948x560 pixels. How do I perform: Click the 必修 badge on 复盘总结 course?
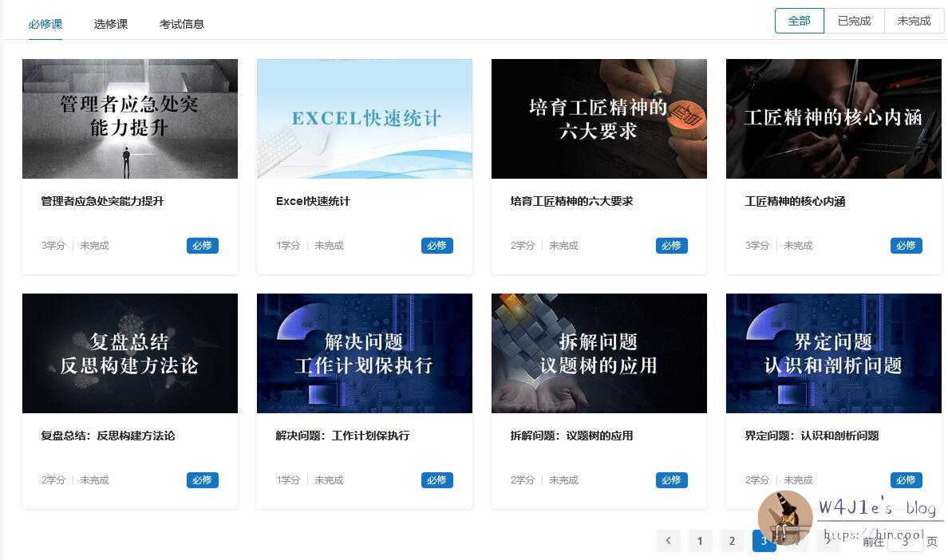pyautogui.click(x=202, y=480)
